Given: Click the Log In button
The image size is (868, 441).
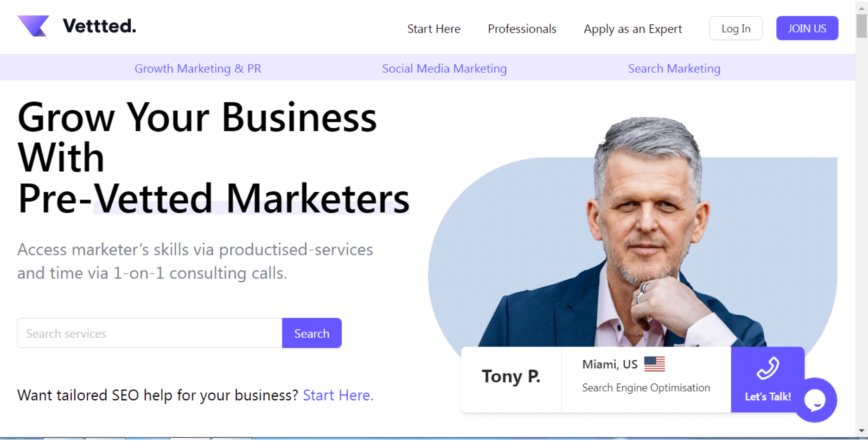Looking at the screenshot, I should coord(735,28).
